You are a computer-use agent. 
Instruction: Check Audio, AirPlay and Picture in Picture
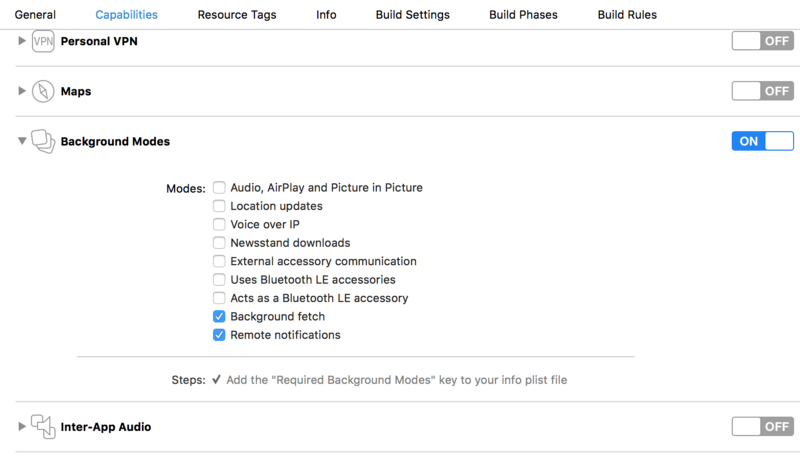pos(219,188)
